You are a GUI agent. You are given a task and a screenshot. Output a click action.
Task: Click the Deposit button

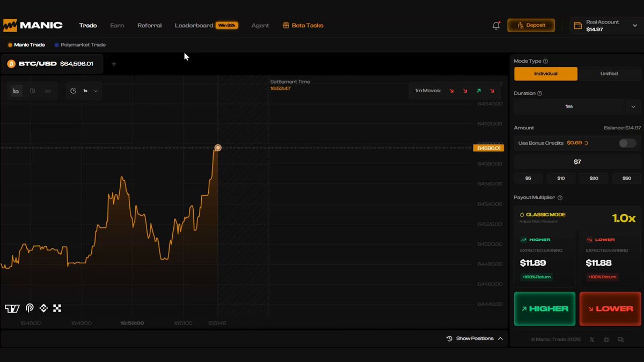point(531,25)
